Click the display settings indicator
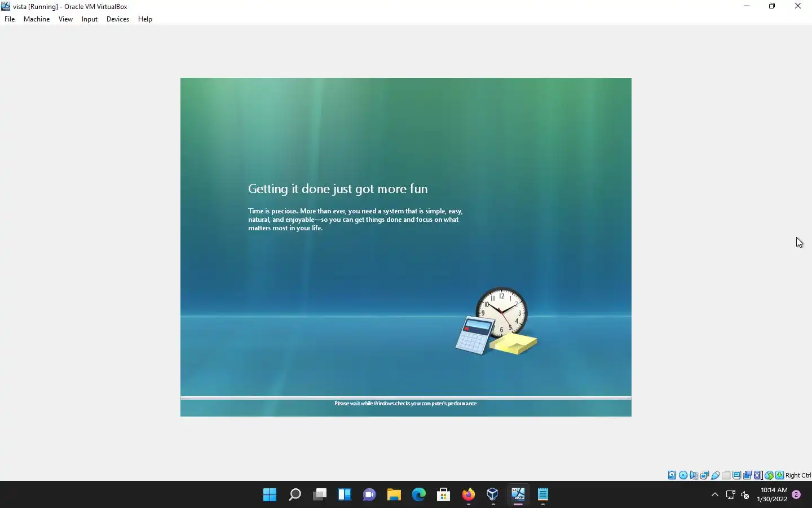 click(x=737, y=475)
